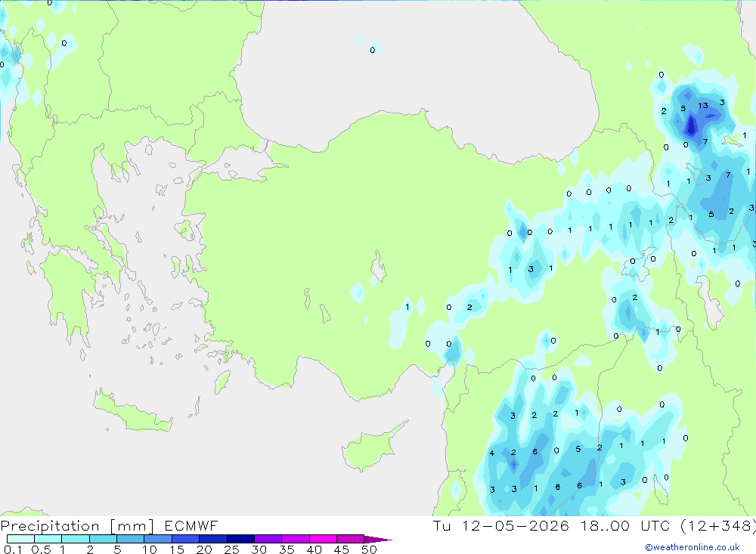This screenshot has width=756, height=554.
Task: Click the '4' precipitation value on map
Action: 492,453
